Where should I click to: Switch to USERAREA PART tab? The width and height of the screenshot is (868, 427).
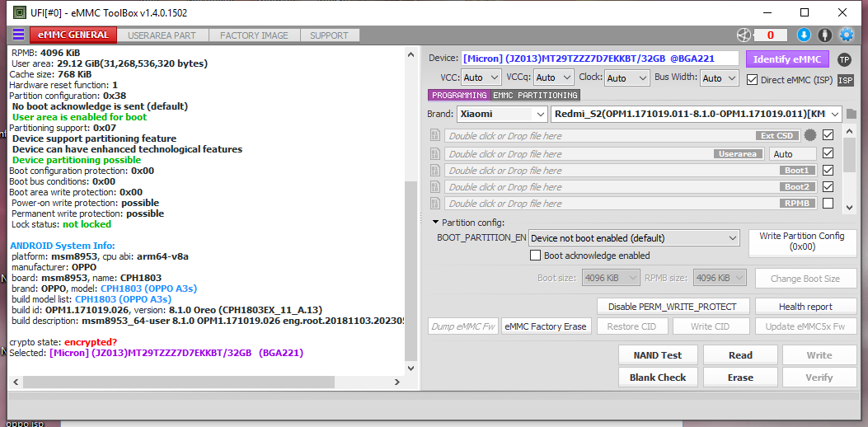click(x=162, y=35)
